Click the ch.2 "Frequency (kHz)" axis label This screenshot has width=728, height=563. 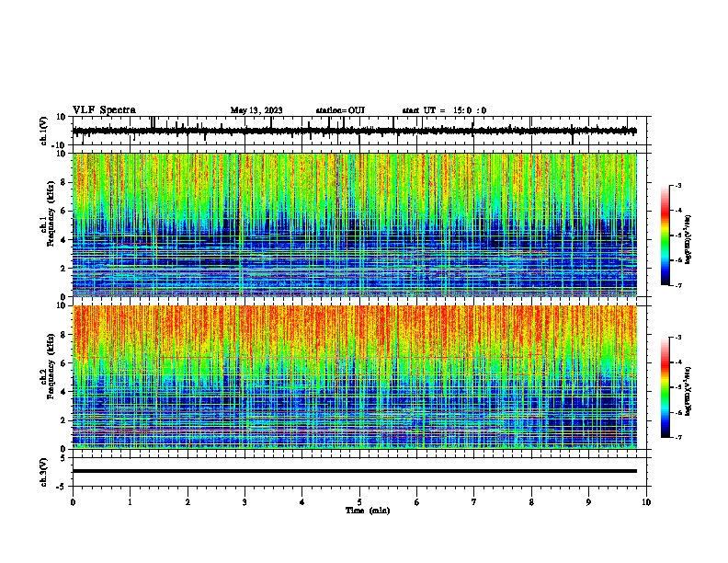51,366
